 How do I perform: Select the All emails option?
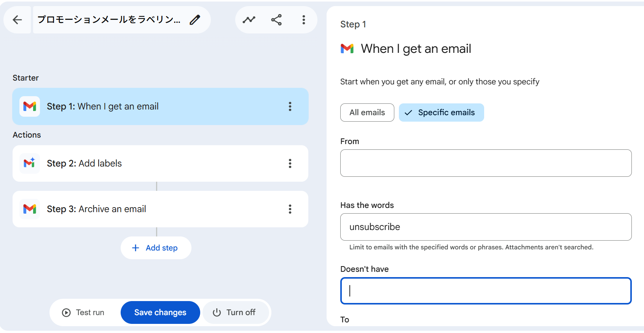[x=367, y=113]
